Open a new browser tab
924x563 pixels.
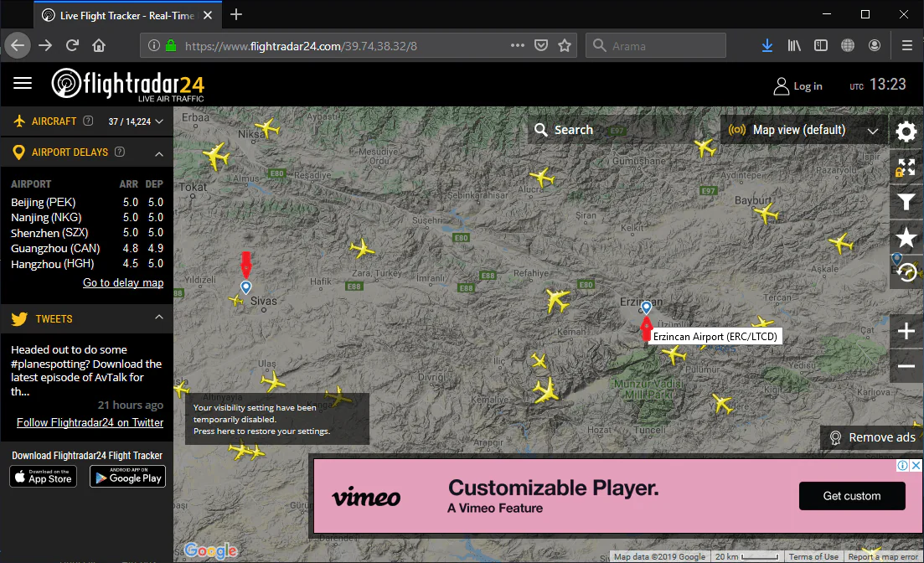[236, 14]
